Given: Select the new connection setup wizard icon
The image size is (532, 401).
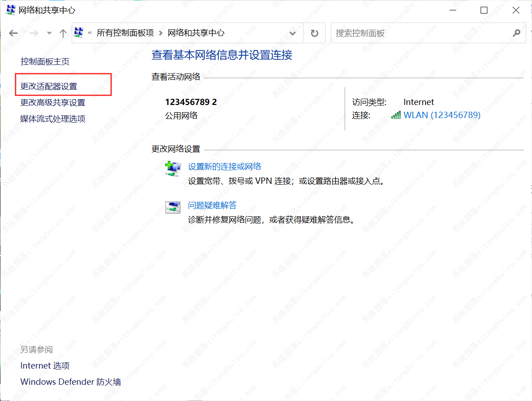Looking at the screenshot, I should pyautogui.click(x=173, y=169).
